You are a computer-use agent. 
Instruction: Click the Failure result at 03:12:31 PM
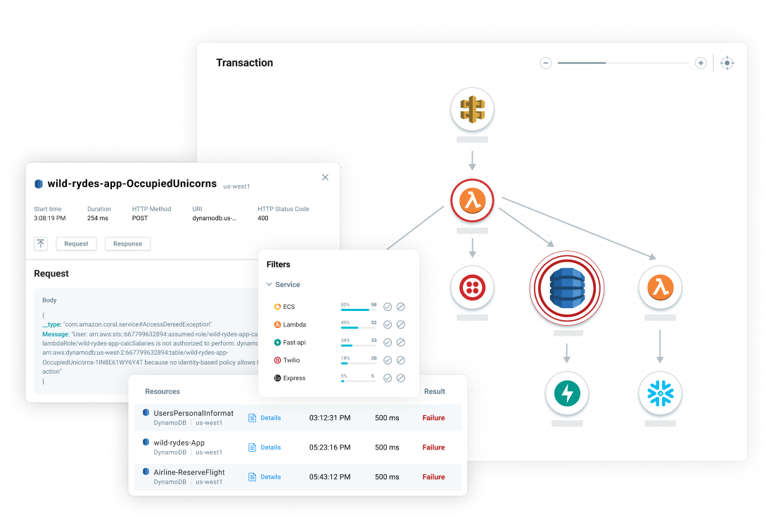click(x=433, y=418)
